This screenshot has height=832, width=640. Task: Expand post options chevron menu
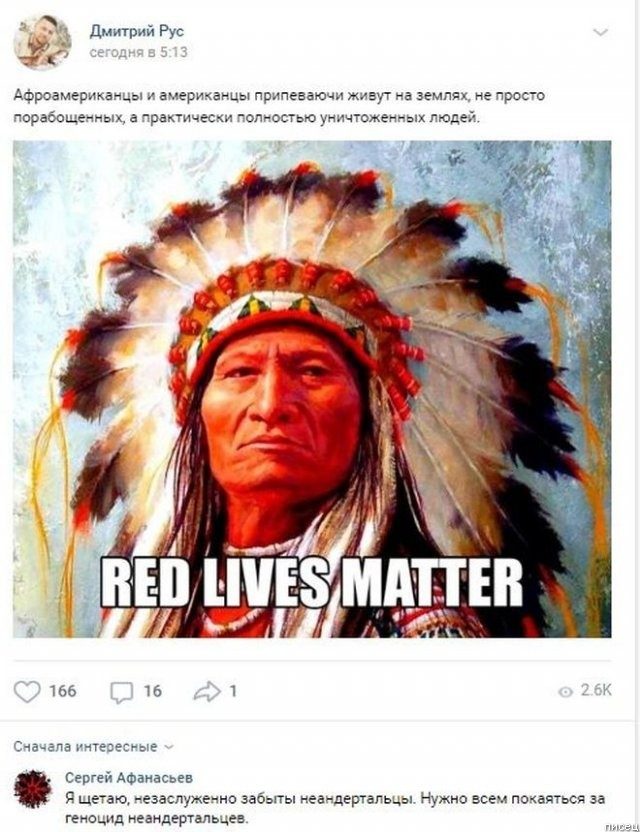click(600, 32)
